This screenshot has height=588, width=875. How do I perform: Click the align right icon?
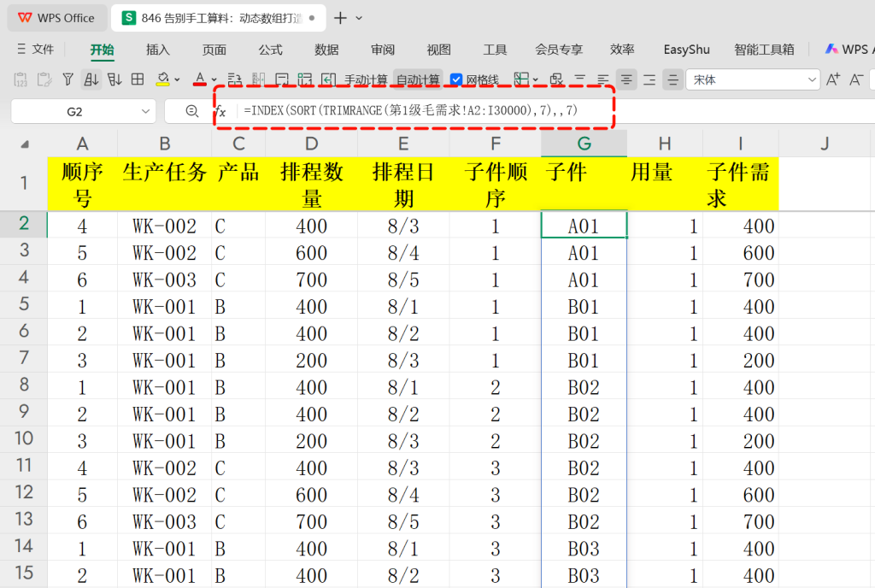point(649,79)
